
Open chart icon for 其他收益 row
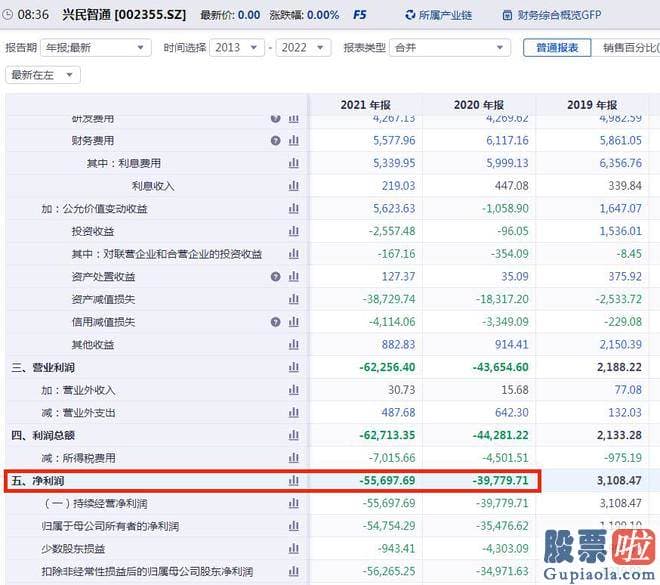[294, 345]
